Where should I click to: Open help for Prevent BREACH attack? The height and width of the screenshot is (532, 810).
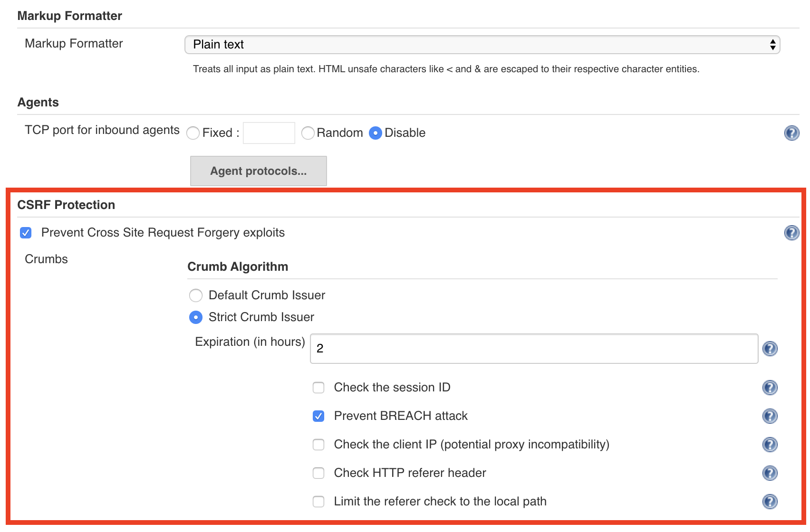point(770,416)
